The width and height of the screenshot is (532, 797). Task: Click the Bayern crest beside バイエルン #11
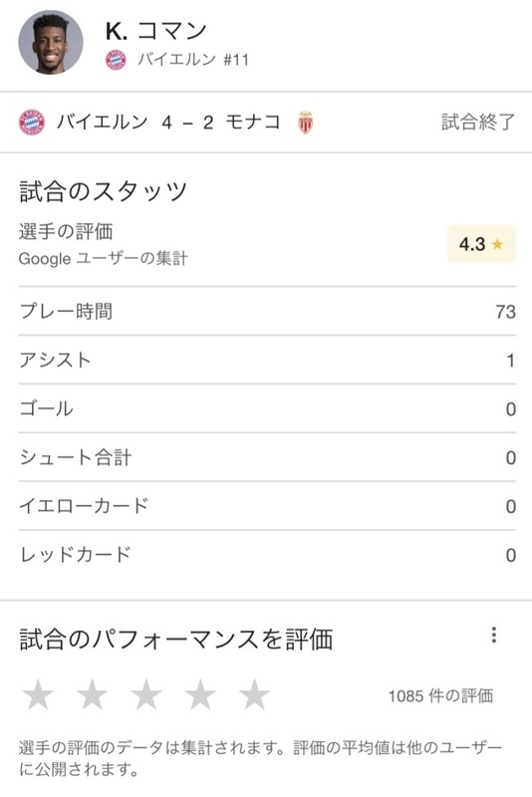pos(116,60)
